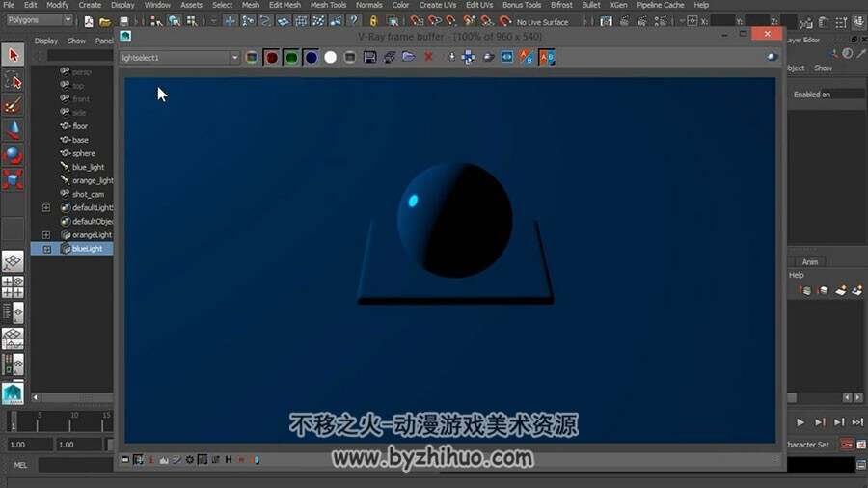
Task: Open Help menu in layer editor panel
Action: pos(796,275)
